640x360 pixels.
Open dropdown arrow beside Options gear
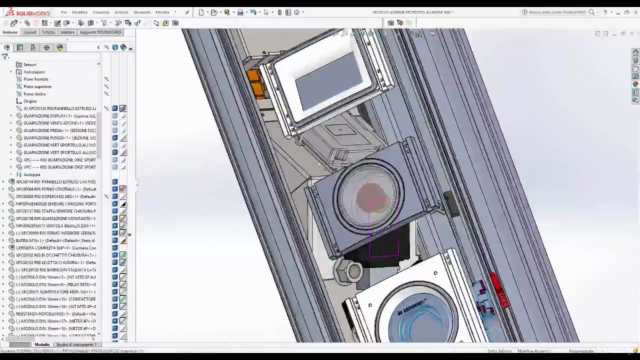pos(302,12)
